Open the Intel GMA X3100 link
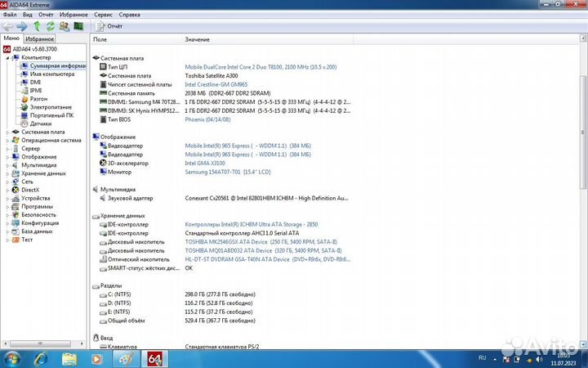588x368 pixels. (205, 163)
